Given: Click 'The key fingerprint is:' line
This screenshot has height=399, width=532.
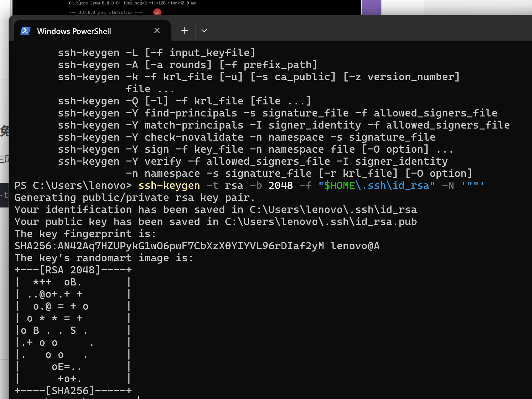Looking at the screenshot, I should (85, 234).
